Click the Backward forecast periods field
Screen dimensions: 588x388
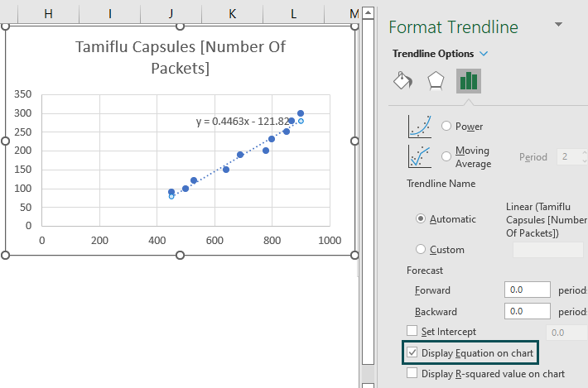(528, 311)
